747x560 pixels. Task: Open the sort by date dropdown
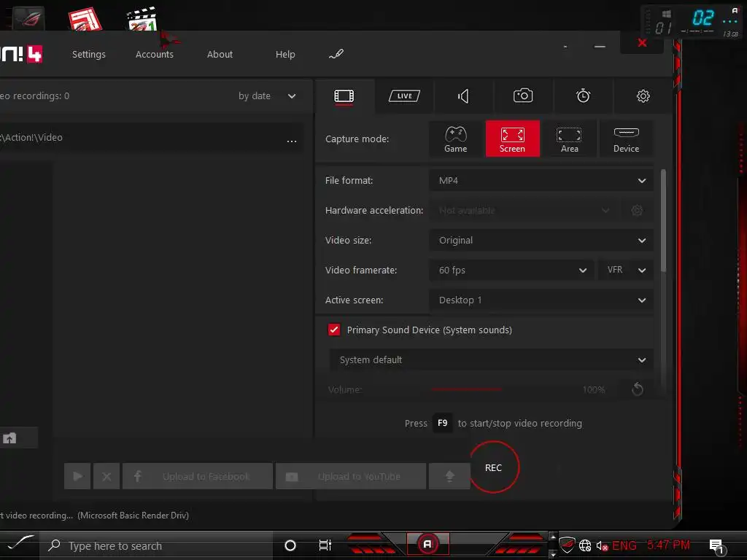pos(267,96)
